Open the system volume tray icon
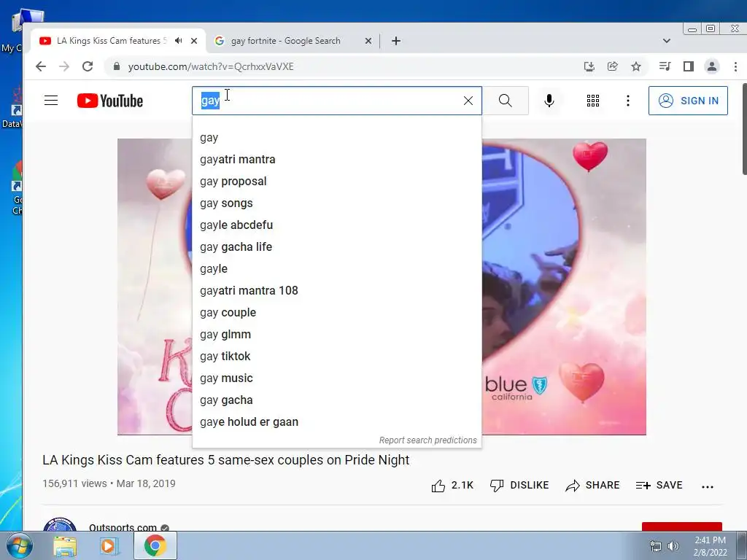 tap(673, 546)
